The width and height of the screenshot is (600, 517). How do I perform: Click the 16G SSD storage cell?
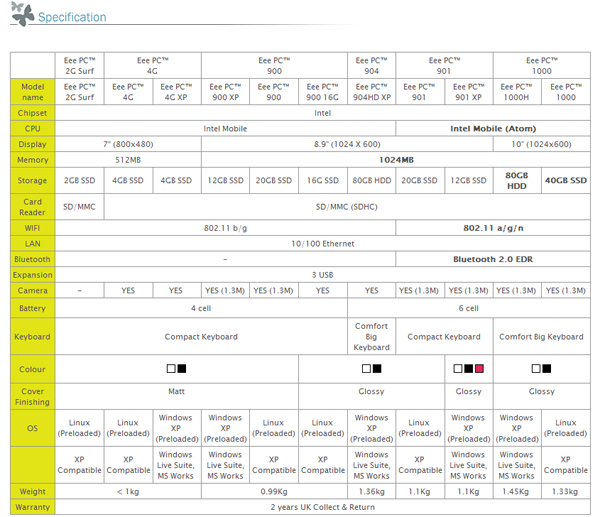[x=323, y=180]
